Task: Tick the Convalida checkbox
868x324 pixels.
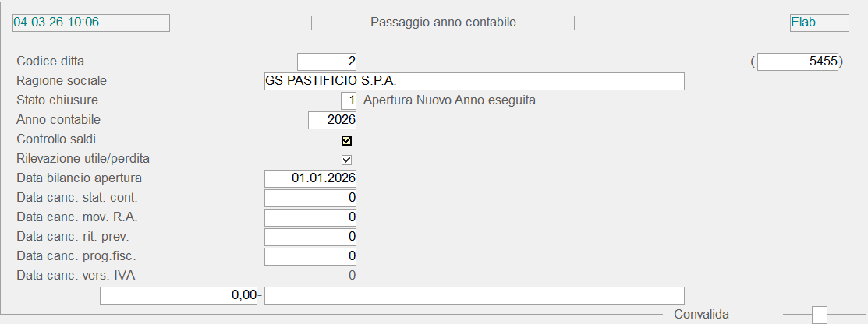Action: pyautogui.click(x=819, y=315)
